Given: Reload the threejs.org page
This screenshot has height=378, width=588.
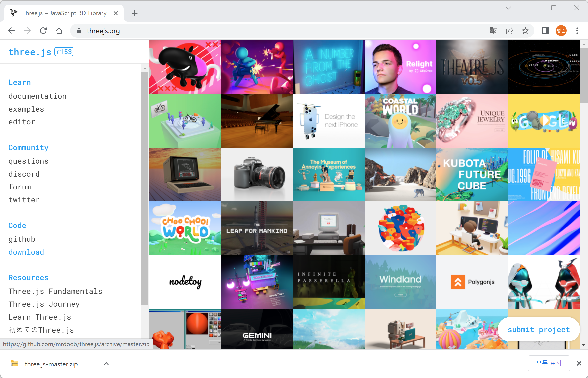Looking at the screenshot, I should [43, 31].
